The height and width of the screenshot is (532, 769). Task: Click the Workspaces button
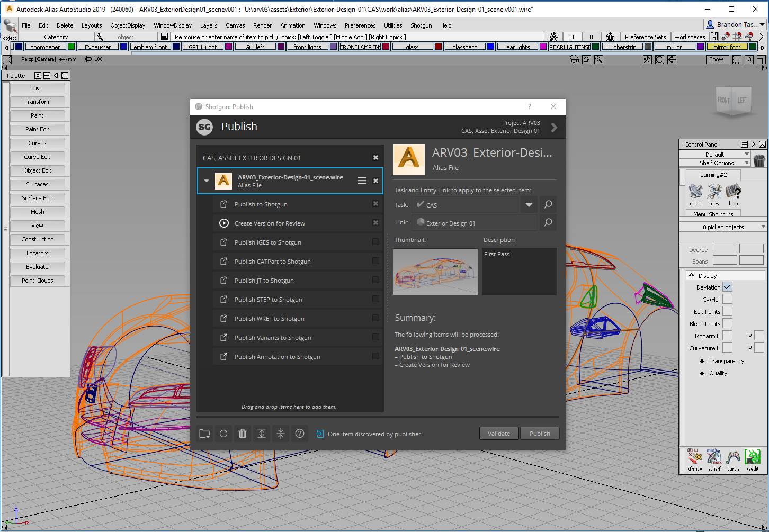click(690, 37)
